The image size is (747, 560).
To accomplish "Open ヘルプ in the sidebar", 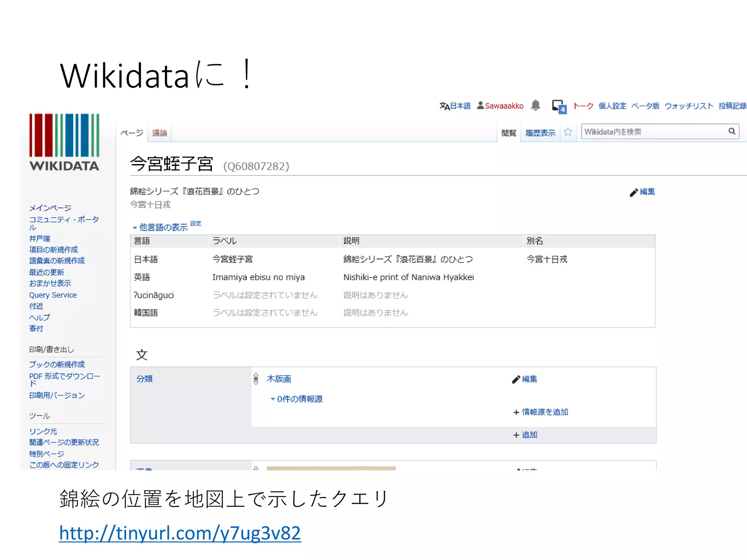I will (x=39, y=317).
